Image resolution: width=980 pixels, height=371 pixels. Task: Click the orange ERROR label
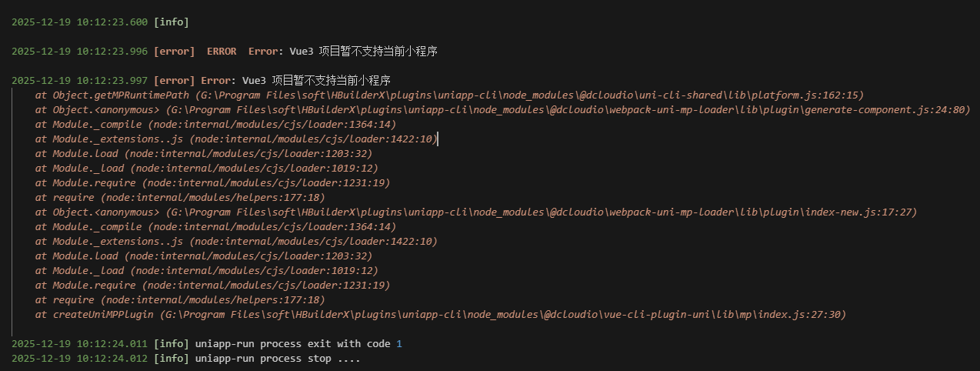click(x=222, y=52)
